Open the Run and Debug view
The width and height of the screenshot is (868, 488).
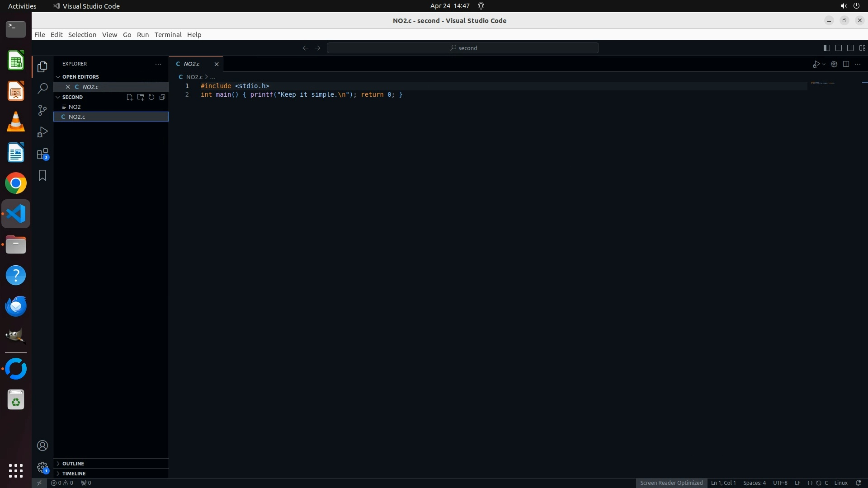42,132
